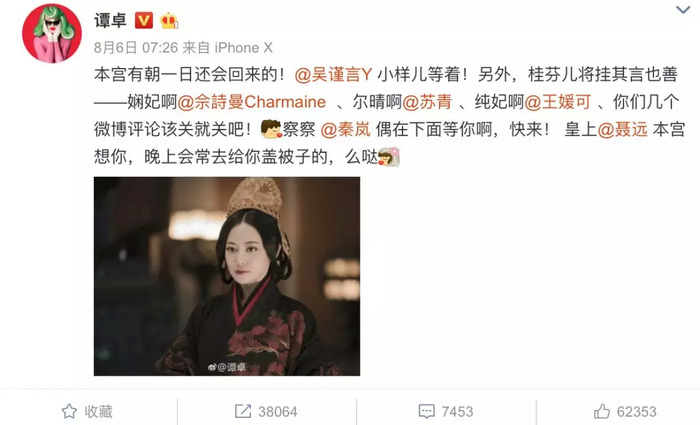The image size is (700, 425).
Task: Open the @佘詩曼Charmaine mention link
Action: [x=252, y=102]
